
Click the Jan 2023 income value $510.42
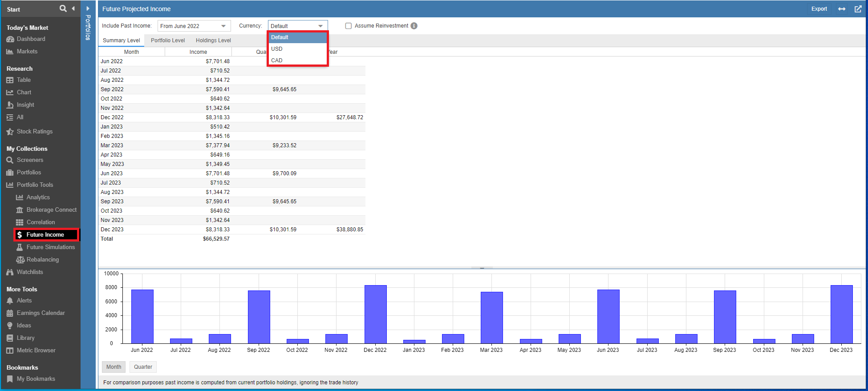(x=220, y=127)
